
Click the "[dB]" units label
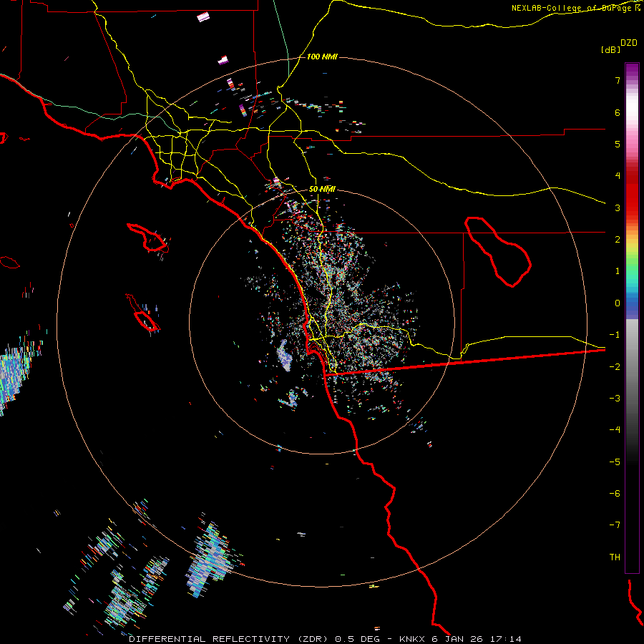[x=610, y=49]
